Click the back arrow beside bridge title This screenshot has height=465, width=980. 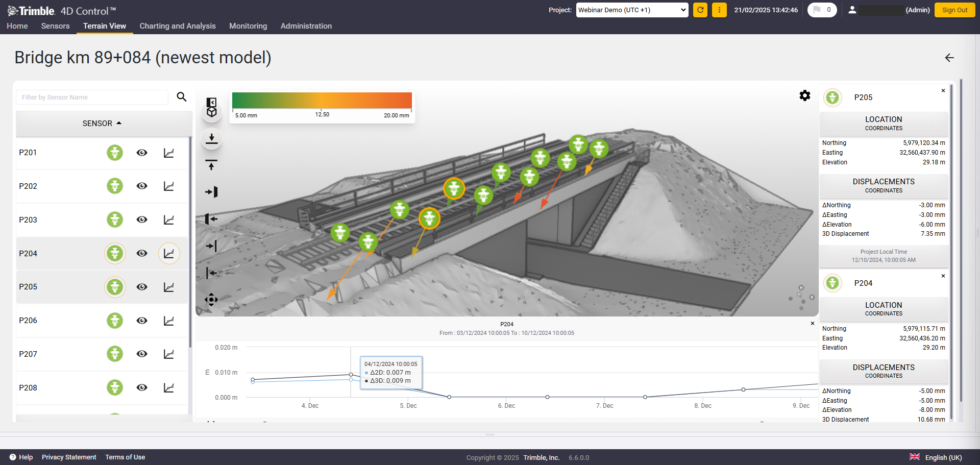coord(949,58)
